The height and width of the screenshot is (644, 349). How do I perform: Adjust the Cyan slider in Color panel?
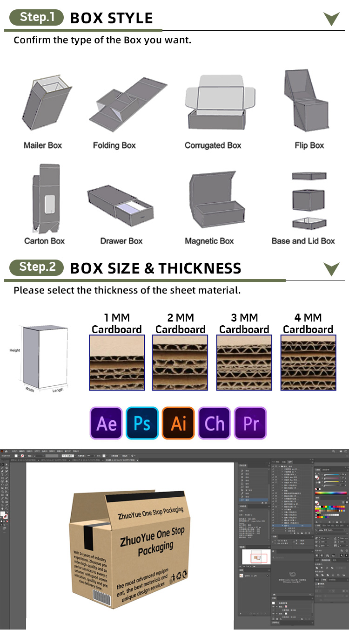click(331, 474)
